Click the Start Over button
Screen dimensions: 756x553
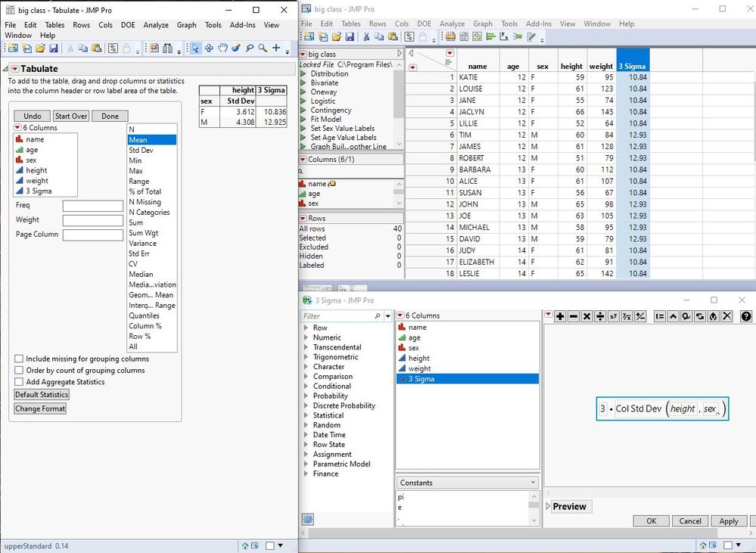click(71, 116)
